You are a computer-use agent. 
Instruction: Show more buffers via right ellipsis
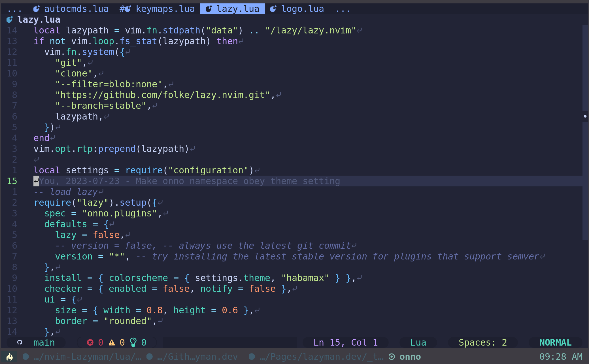(343, 9)
